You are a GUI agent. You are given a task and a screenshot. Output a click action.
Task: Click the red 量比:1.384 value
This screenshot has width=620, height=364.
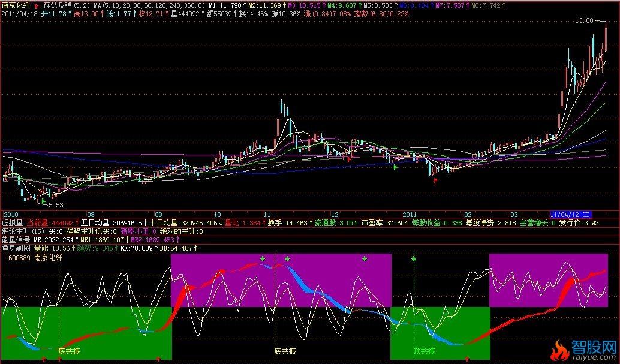(x=242, y=223)
